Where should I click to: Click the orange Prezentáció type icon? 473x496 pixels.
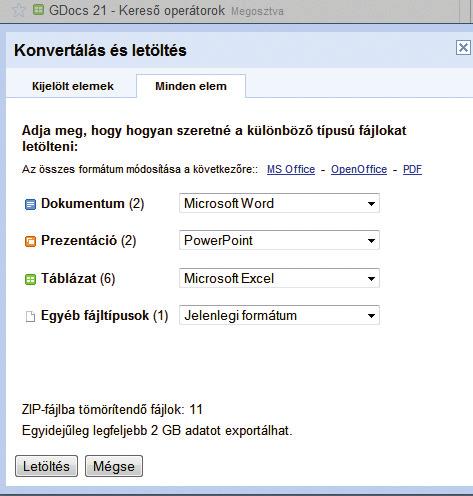click(30, 241)
